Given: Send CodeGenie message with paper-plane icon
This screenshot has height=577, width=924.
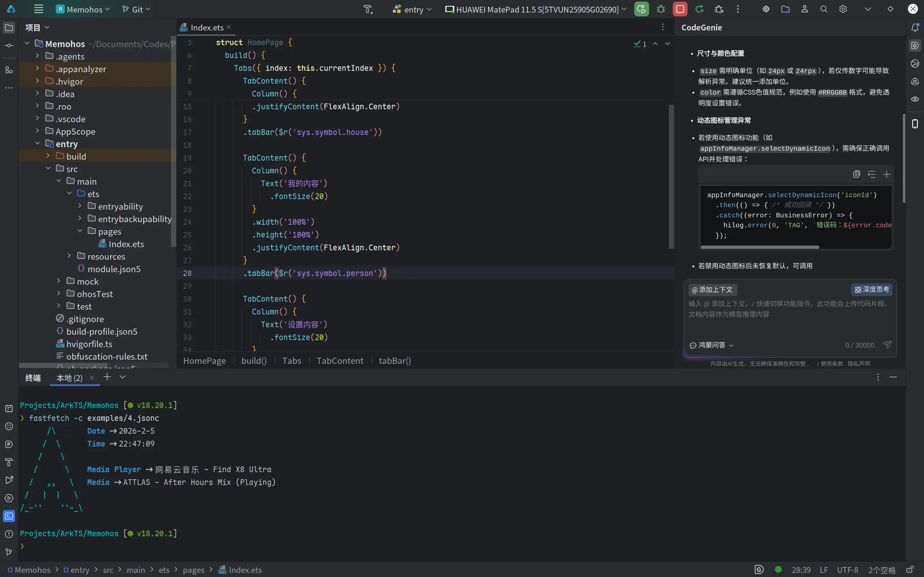Looking at the screenshot, I should tap(887, 345).
